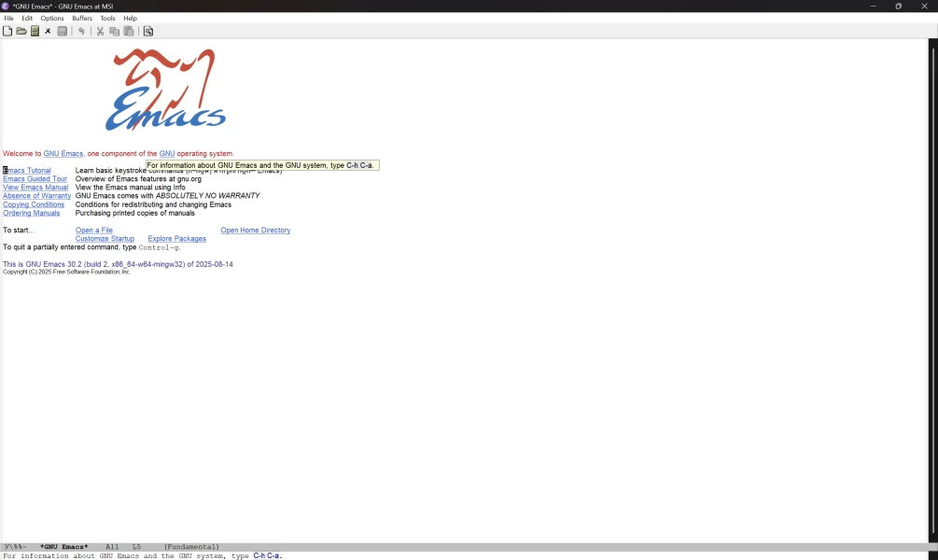This screenshot has height=560, width=938.
Task: Click the (Fundamental) mode indicator in mode line
Action: pyautogui.click(x=191, y=547)
